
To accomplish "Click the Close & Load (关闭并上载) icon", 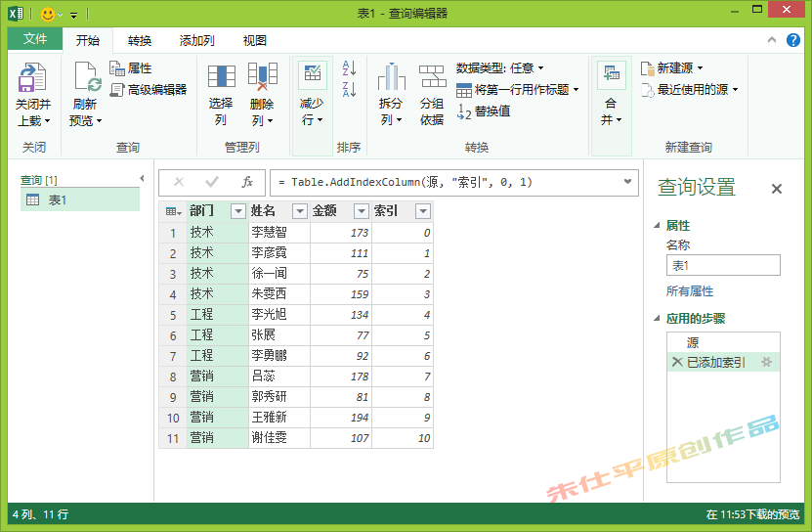I will point(33,78).
